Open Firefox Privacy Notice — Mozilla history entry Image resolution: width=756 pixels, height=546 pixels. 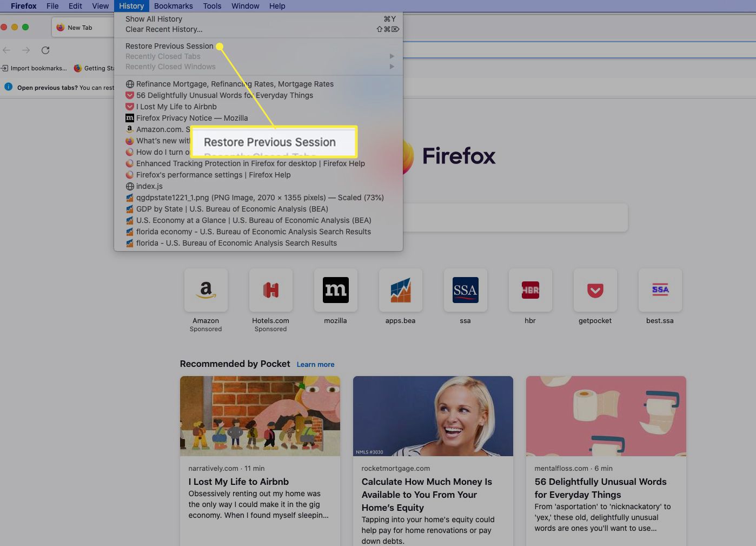pyautogui.click(x=258, y=118)
